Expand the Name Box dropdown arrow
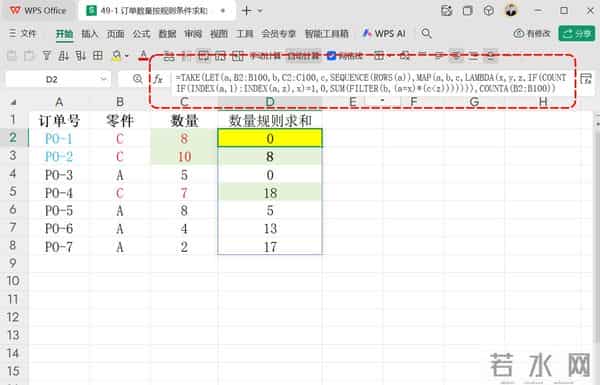600x385 pixels. [x=103, y=79]
